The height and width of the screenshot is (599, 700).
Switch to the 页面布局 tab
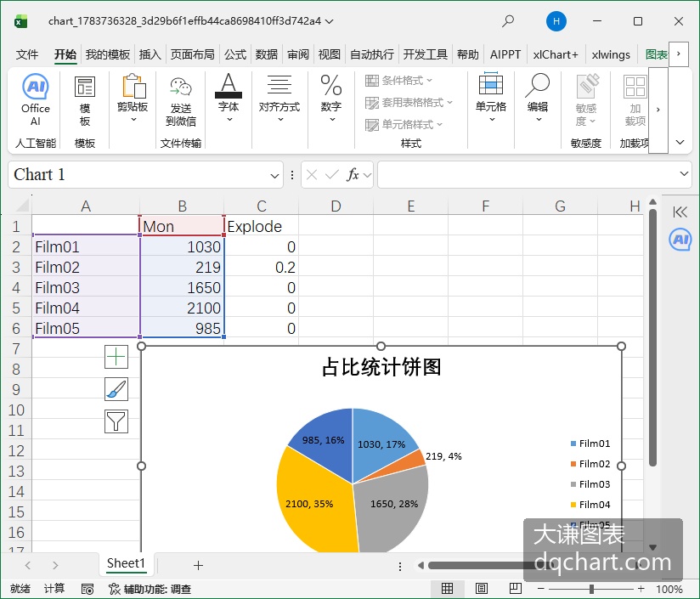click(192, 54)
